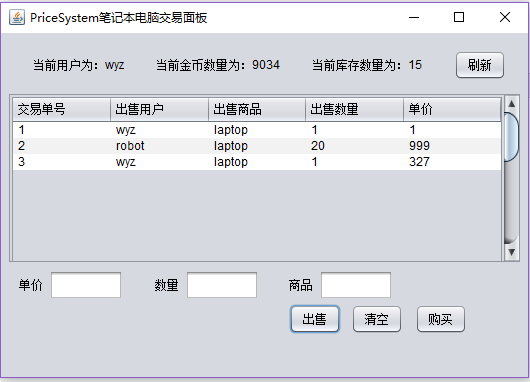Click the Java icon in the title bar
Screen dimensions: 530x382
point(17,17)
